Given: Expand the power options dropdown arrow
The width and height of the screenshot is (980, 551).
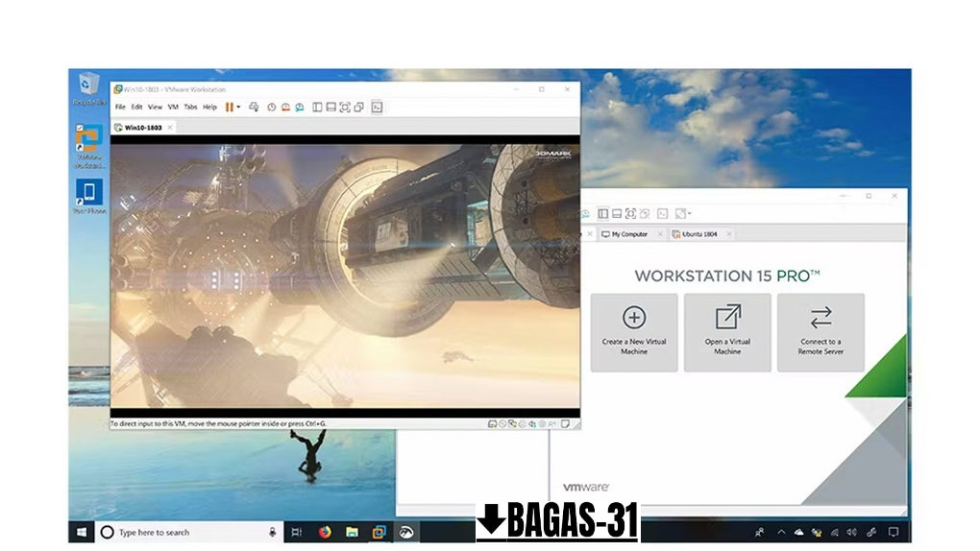Looking at the screenshot, I should coord(238,107).
